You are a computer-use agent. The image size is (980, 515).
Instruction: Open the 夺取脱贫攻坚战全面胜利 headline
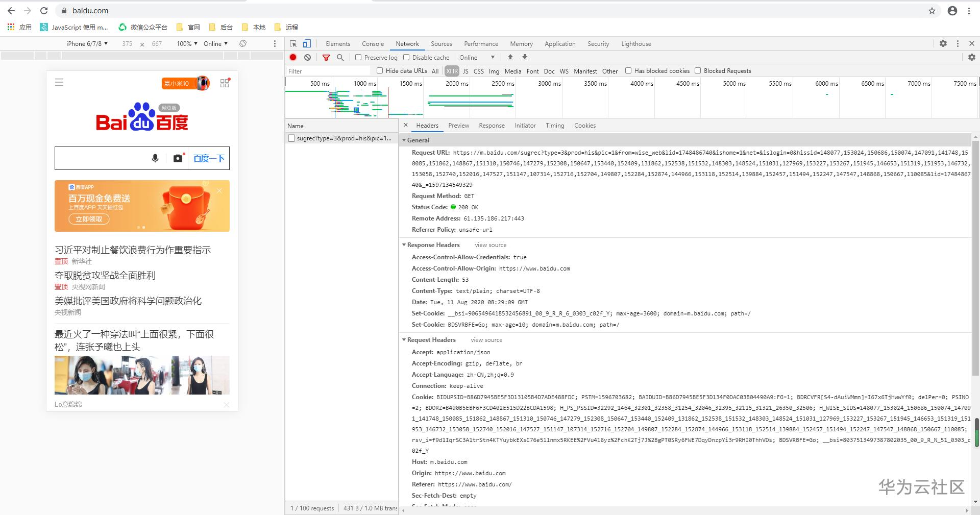105,276
